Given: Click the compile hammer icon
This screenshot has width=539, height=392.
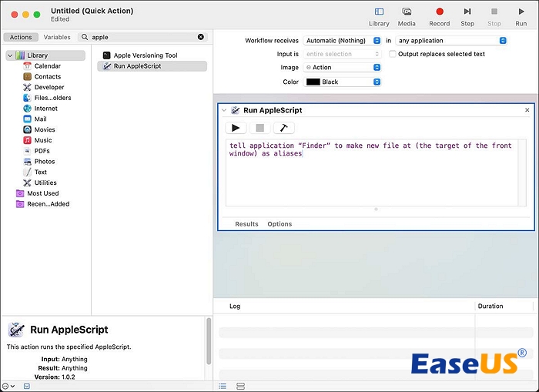Looking at the screenshot, I should [x=283, y=128].
